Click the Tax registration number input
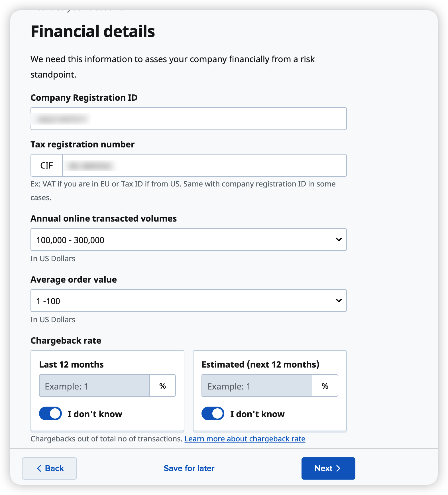 pos(204,165)
